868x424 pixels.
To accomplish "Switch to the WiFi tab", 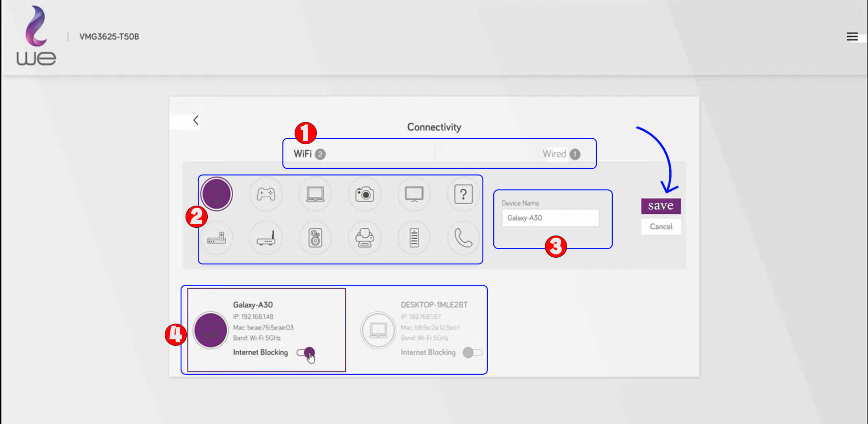I will pyautogui.click(x=309, y=154).
